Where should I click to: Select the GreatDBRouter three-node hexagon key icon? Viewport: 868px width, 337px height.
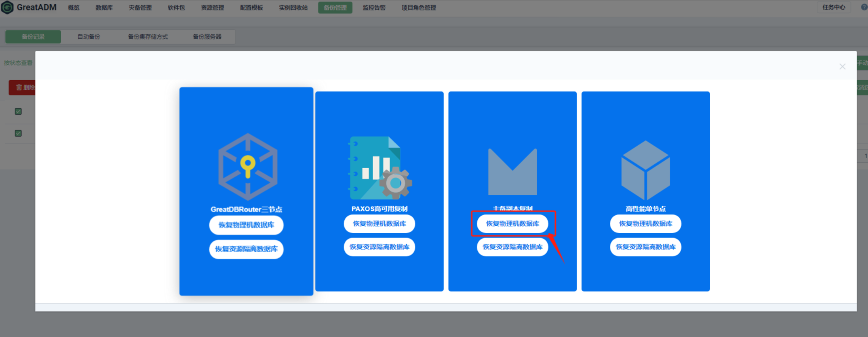pyautogui.click(x=248, y=167)
